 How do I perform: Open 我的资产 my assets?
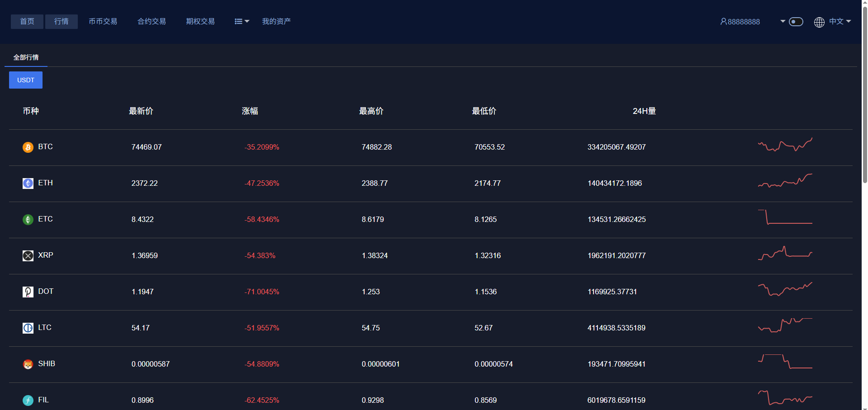[276, 22]
